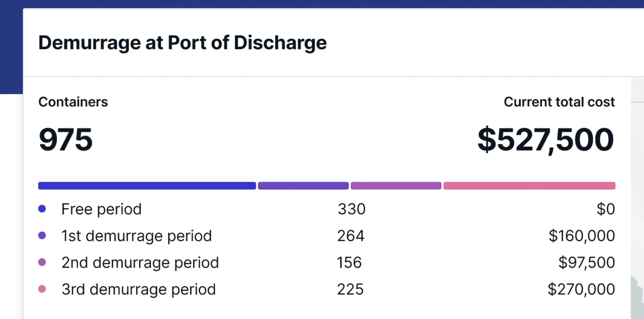Open the 3rd demurrage period row label
The image size is (644, 319).
(x=139, y=290)
